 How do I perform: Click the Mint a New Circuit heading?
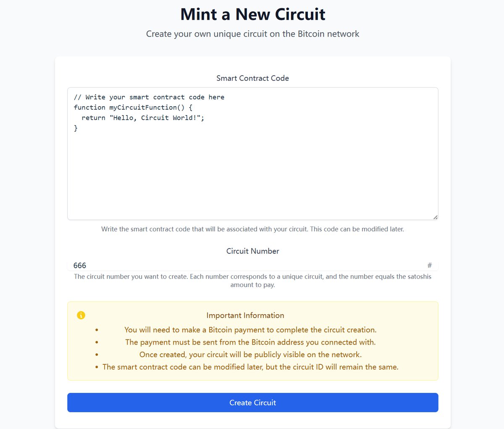tap(252, 14)
